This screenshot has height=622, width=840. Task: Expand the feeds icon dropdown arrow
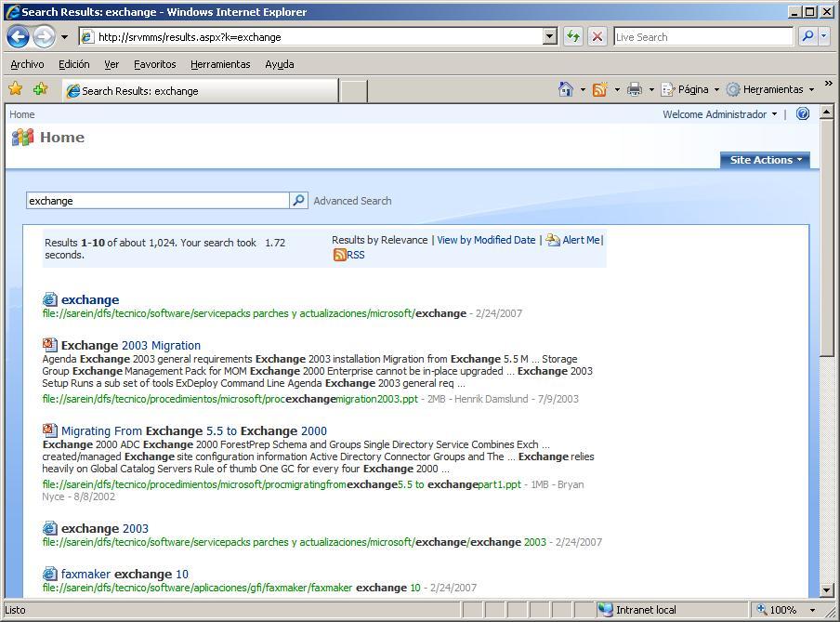[x=617, y=89]
